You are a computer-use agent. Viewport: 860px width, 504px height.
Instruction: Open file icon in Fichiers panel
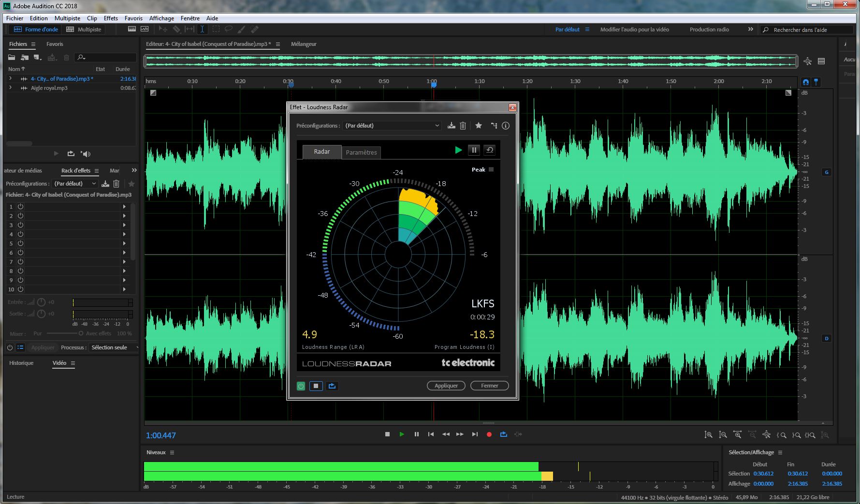click(12, 58)
